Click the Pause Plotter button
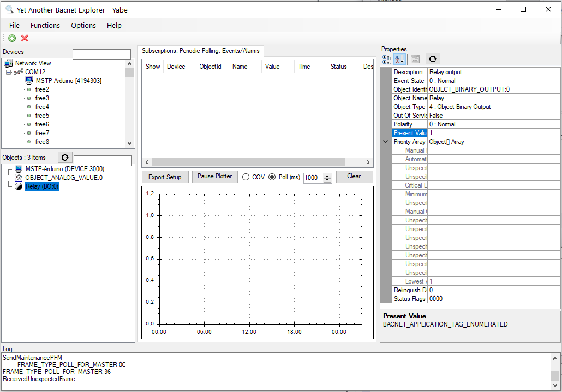 coord(214,176)
